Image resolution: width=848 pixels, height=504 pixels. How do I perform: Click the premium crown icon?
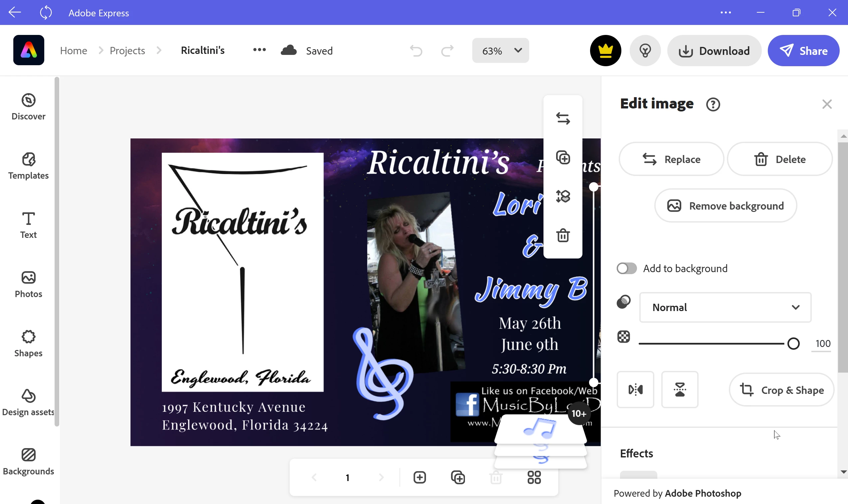tap(605, 51)
